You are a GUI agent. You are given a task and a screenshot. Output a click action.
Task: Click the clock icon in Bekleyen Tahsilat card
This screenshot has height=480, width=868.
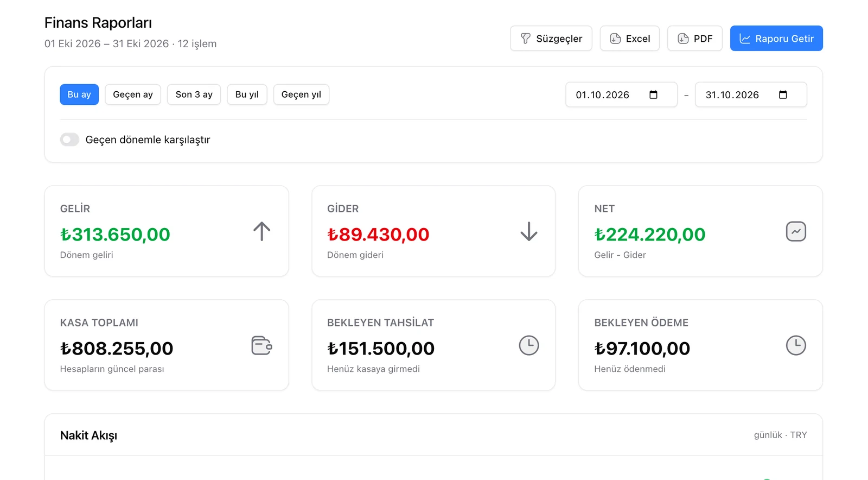point(529,345)
